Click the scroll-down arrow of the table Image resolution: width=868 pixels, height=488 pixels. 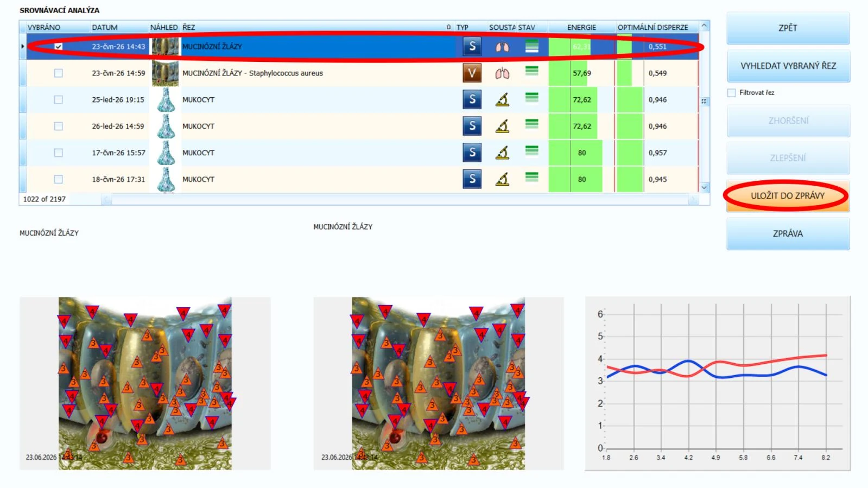[704, 187]
